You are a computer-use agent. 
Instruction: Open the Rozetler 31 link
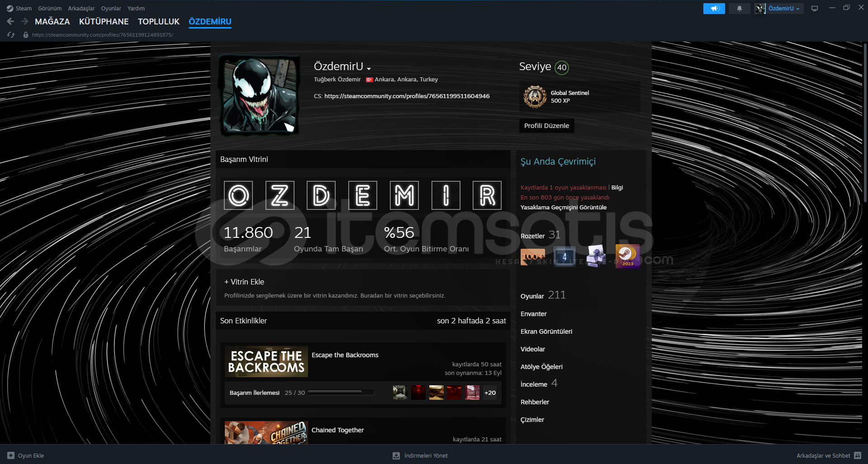[541, 235]
